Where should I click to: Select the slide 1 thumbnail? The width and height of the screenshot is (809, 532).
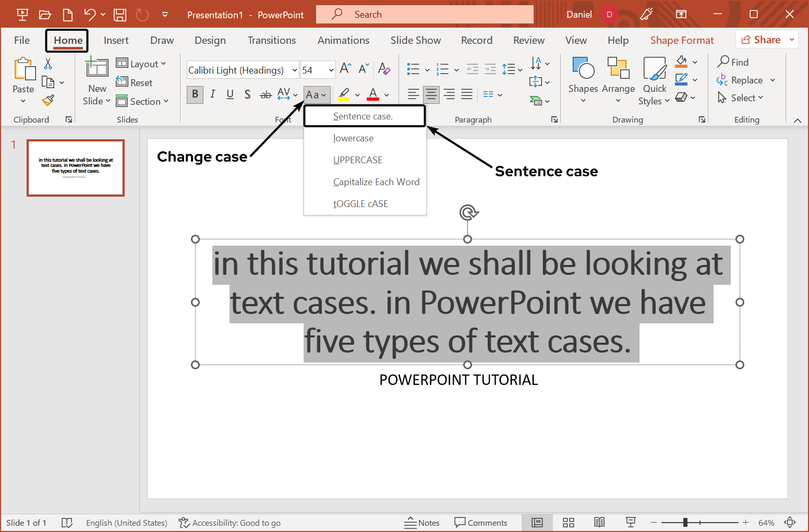tap(75, 167)
